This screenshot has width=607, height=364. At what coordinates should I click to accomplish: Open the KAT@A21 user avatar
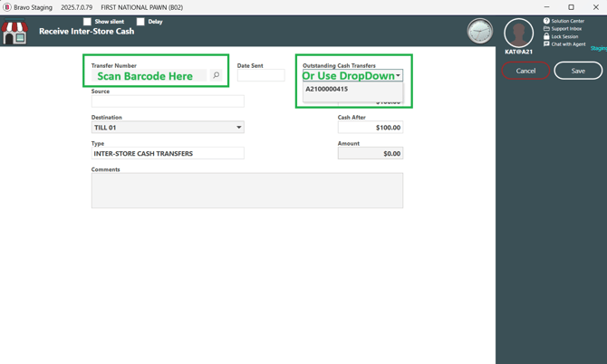coord(519,34)
